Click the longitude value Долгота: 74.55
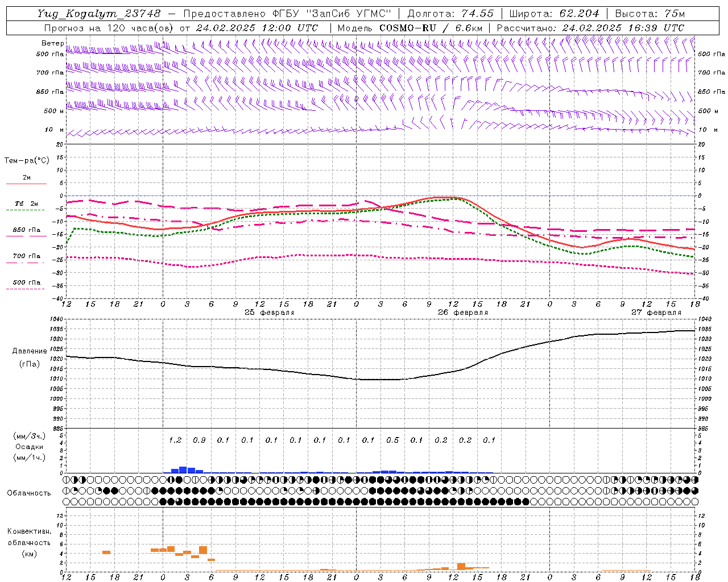This screenshot has width=728, height=582. pyautogui.click(x=450, y=14)
